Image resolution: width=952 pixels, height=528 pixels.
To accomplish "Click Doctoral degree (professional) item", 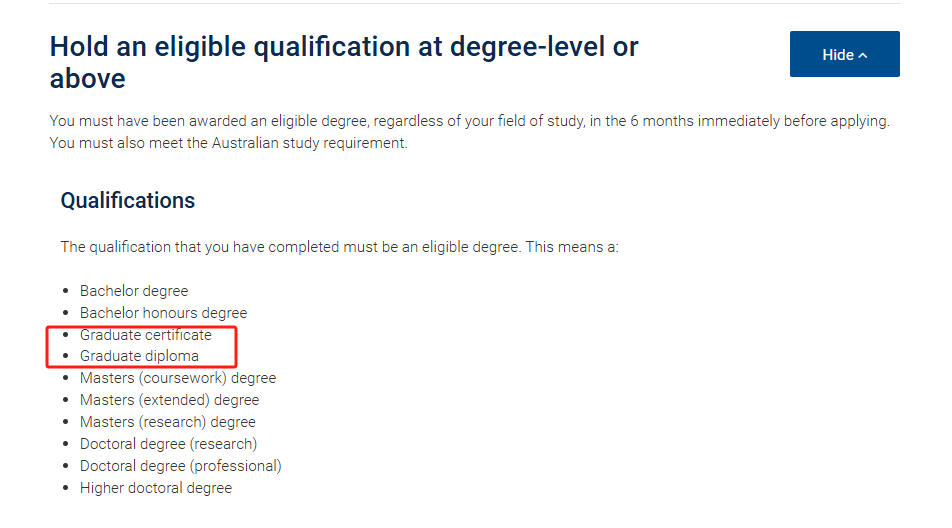I will [x=180, y=465].
